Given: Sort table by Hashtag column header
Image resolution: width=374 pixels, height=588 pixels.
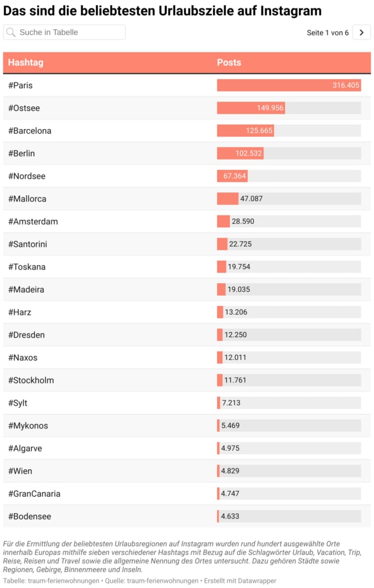Looking at the screenshot, I should (26, 63).
